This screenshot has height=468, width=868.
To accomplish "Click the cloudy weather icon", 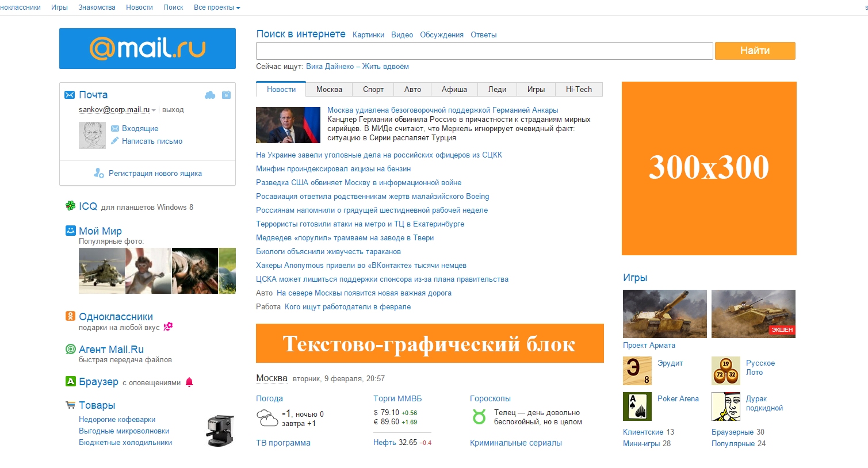I will [267, 417].
